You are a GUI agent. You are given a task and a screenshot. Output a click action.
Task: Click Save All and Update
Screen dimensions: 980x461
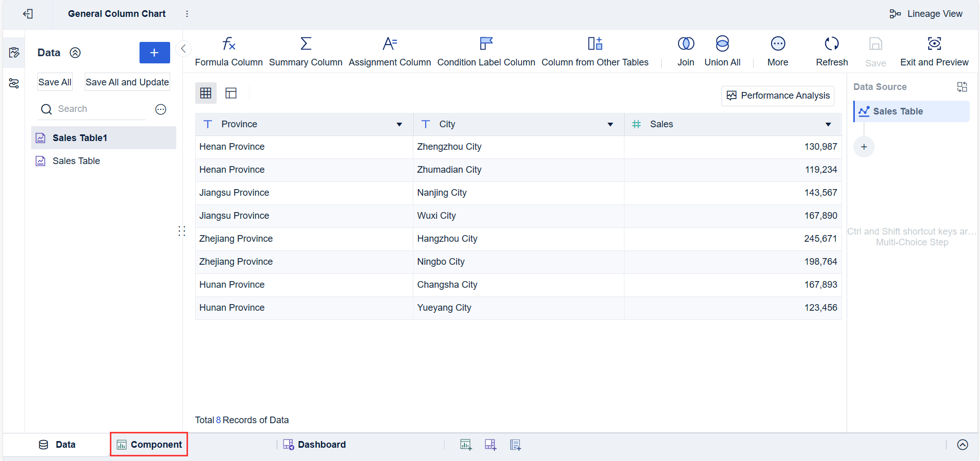click(x=127, y=82)
